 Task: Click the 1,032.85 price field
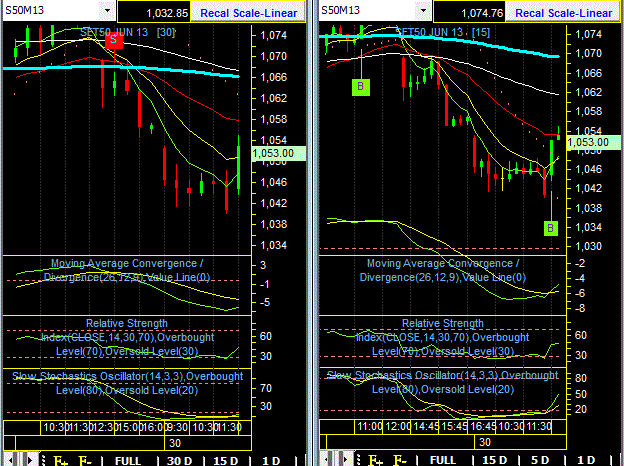pos(154,13)
